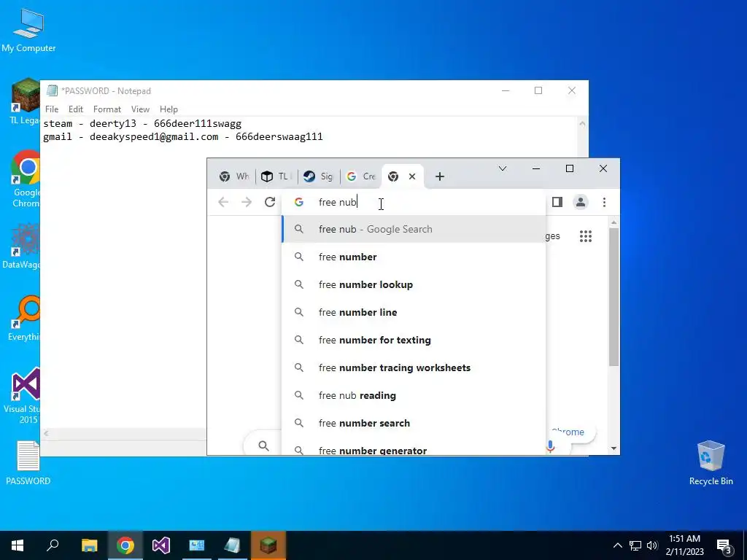Click Google voice search microphone
Screen dimensions: 747x560
point(550,446)
